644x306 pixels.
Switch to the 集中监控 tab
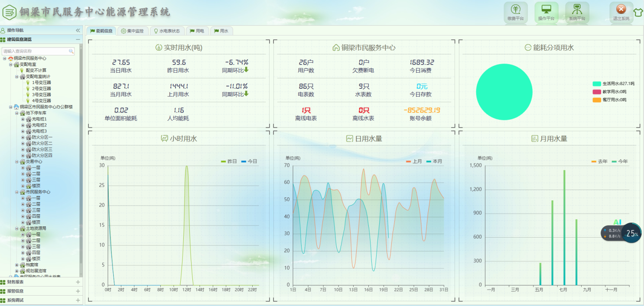132,31
